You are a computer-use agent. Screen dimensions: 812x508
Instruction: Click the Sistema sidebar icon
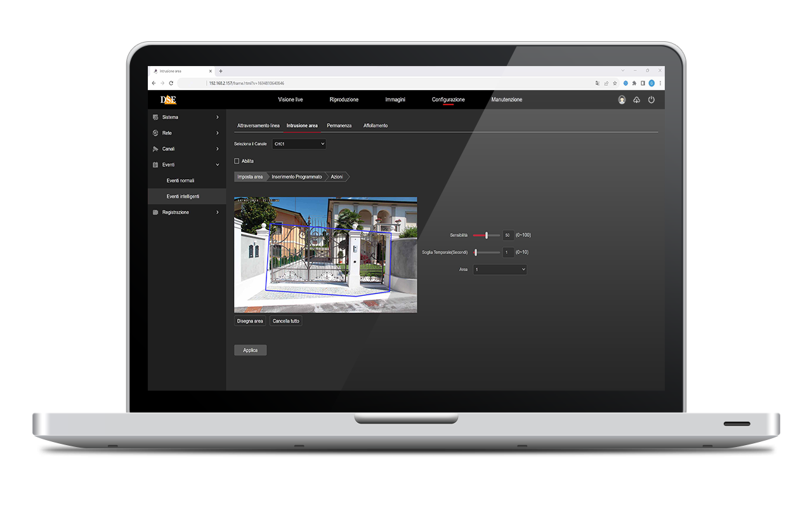154,117
